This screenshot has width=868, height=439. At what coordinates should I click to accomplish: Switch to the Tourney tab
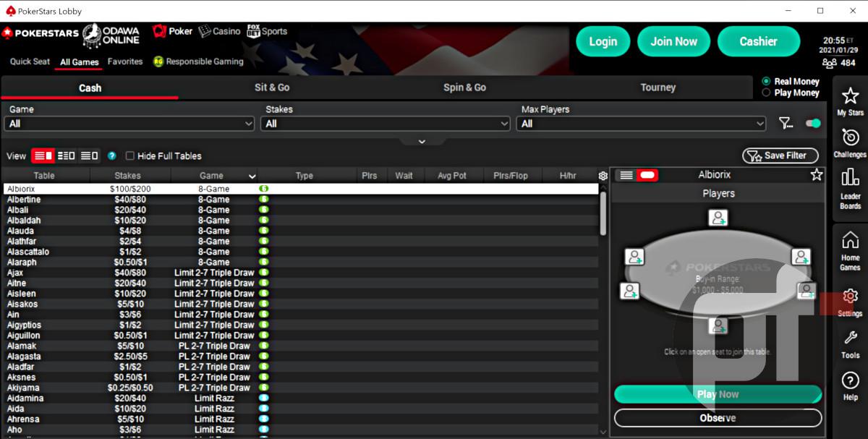pos(658,88)
